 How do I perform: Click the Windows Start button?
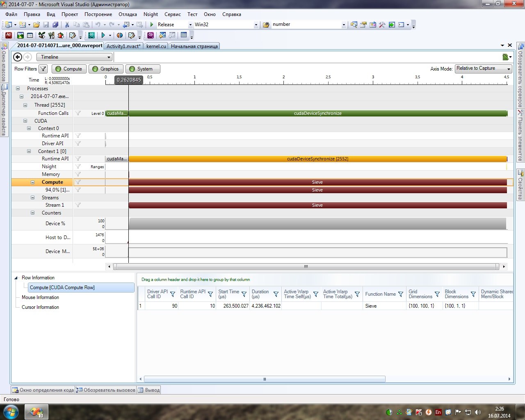click(11, 412)
